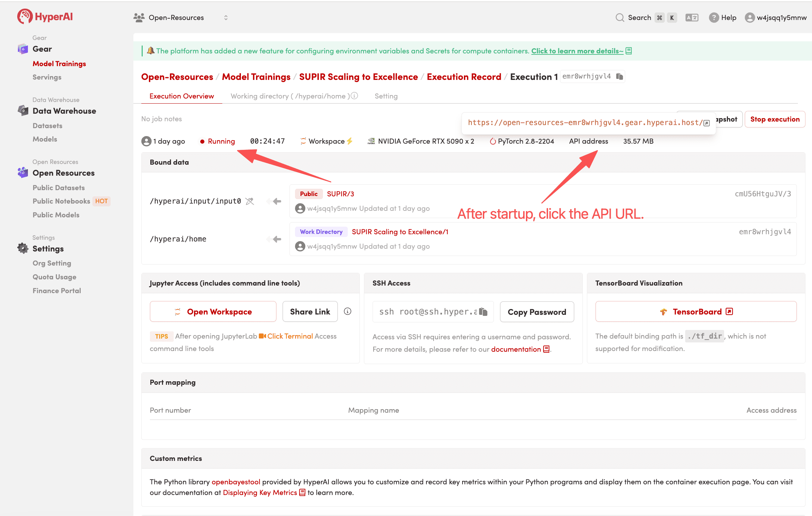Select the Execution Overview tab
The image size is (812, 516).
pos(182,96)
